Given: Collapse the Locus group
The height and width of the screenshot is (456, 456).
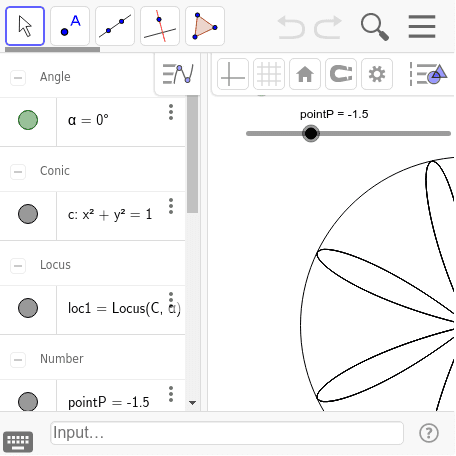Looking at the screenshot, I should click(x=18, y=266).
